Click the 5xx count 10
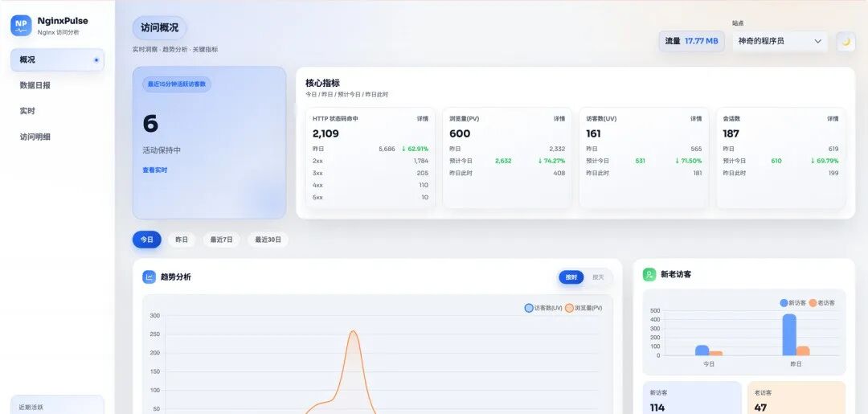This screenshot has height=414, width=868. (424, 198)
